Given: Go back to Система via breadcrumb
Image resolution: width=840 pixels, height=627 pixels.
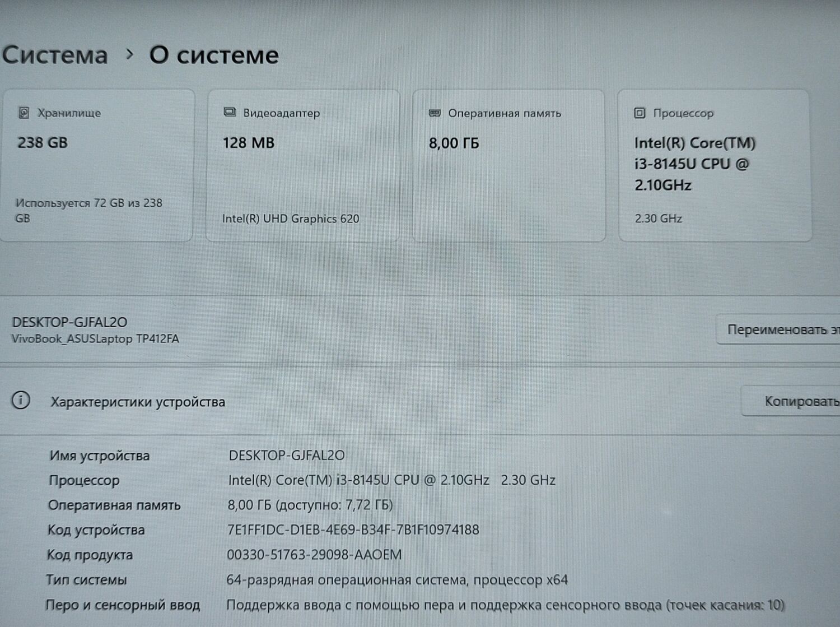Looking at the screenshot, I should (x=55, y=55).
